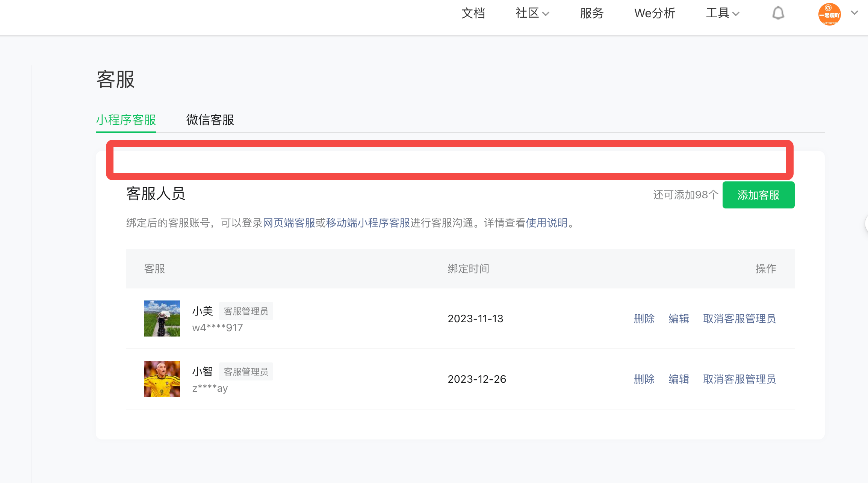868x483 pixels.
Task: Open the 网页端客服 link
Action: click(x=289, y=223)
